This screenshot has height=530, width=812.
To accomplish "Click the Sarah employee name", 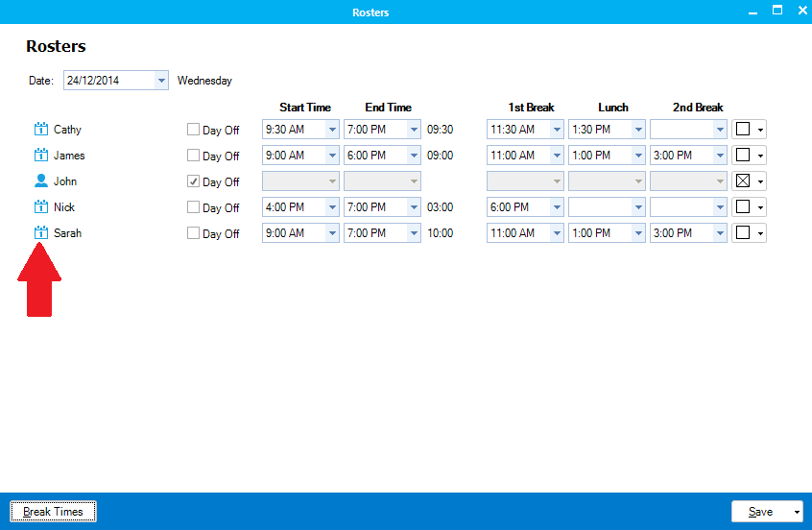I will (x=67, y=233).
